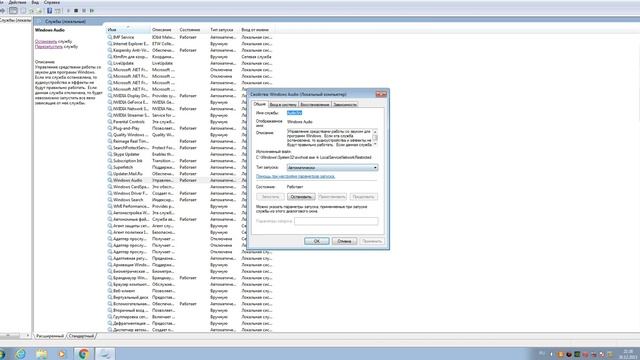Screen dimensions: 640x360
Task: Click gear icon of Parental Controls row
Action: pyautogui.click(x=110, y=122)
